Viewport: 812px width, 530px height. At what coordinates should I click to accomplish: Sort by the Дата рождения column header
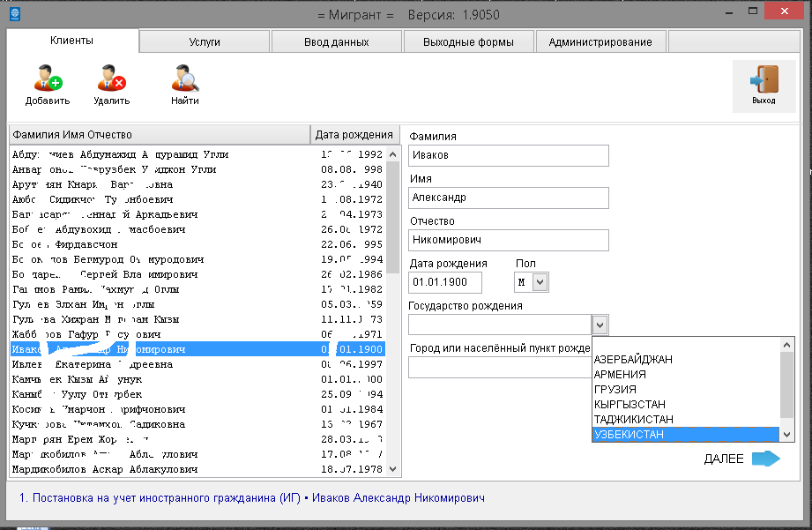[354, 135]
